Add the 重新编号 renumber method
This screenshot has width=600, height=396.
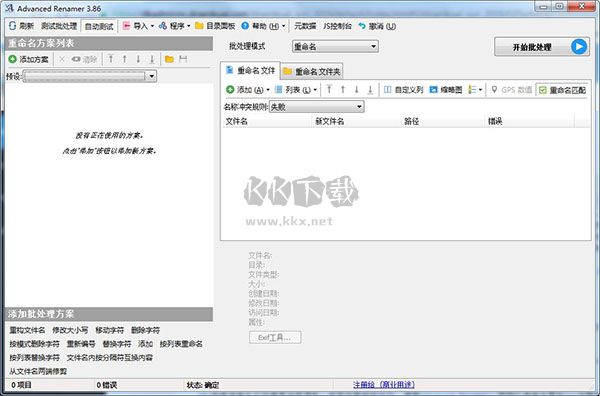coord(81,344)
